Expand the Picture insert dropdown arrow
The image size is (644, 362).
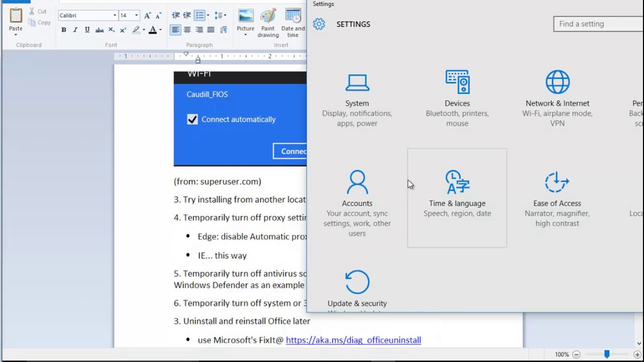coord(246,35)
